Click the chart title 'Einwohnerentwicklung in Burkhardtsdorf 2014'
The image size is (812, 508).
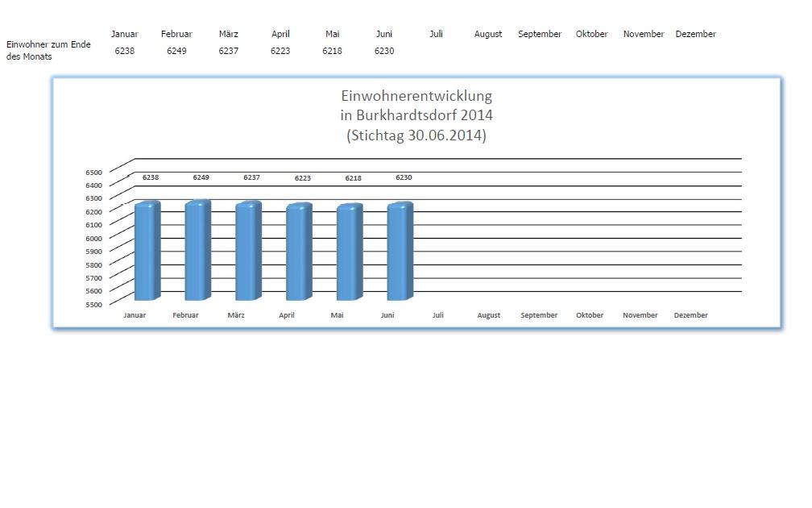(416, 115)
